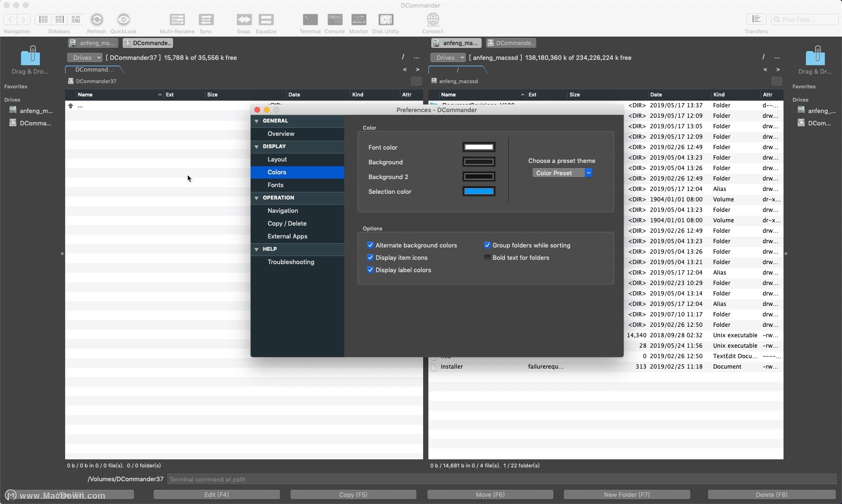Collapse the DISPLAY section
This screenshot has height=504, width=842.
257,147
